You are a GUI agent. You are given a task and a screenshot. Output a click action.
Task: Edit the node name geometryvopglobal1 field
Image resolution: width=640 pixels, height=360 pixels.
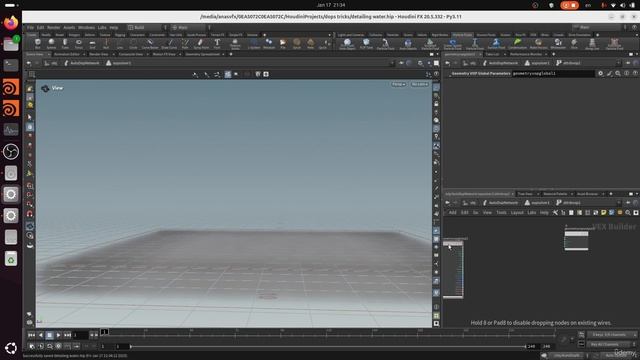[553, 73]
